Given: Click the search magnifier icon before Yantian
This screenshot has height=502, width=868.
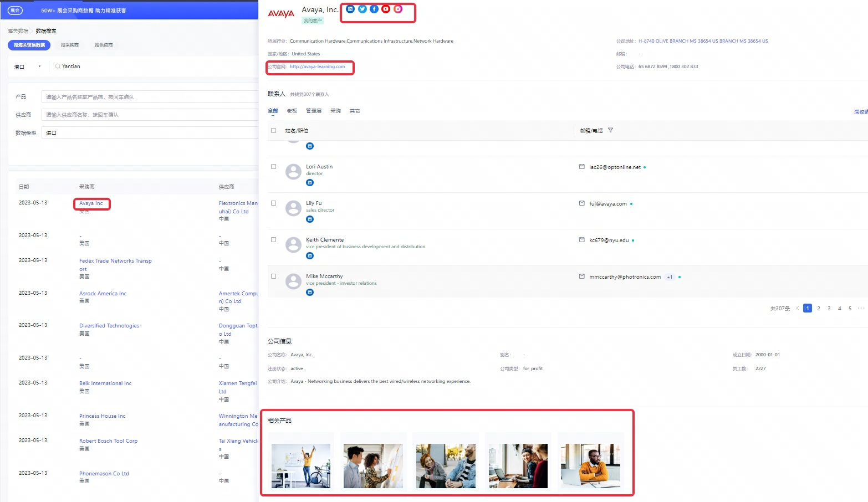Looking at the screenshot, I should tap(58, 66).
